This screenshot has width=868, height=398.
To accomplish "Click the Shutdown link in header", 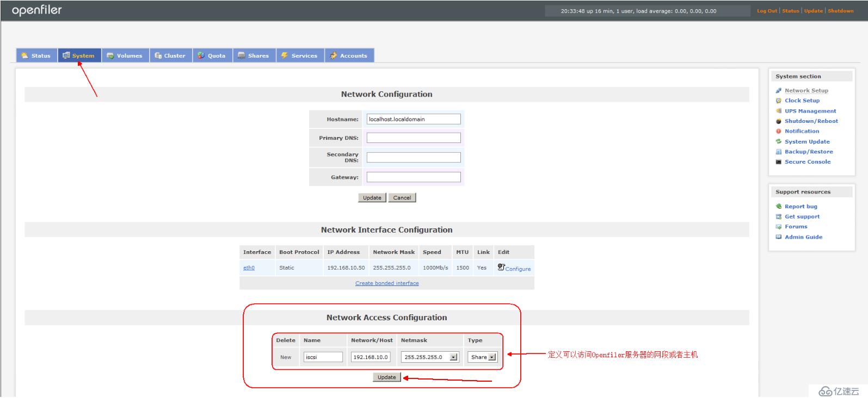I will [x=841, y=11].
